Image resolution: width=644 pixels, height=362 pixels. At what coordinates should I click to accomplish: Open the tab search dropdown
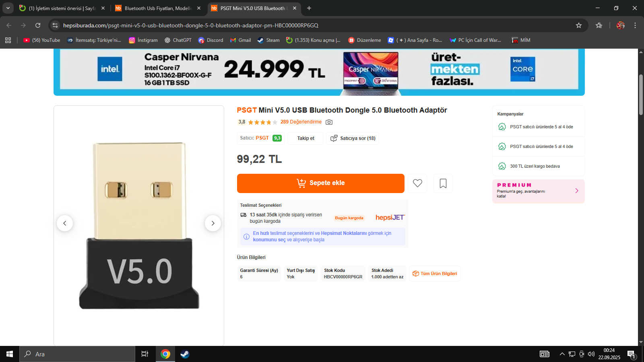pyautogui.click(x=8, y=8)
